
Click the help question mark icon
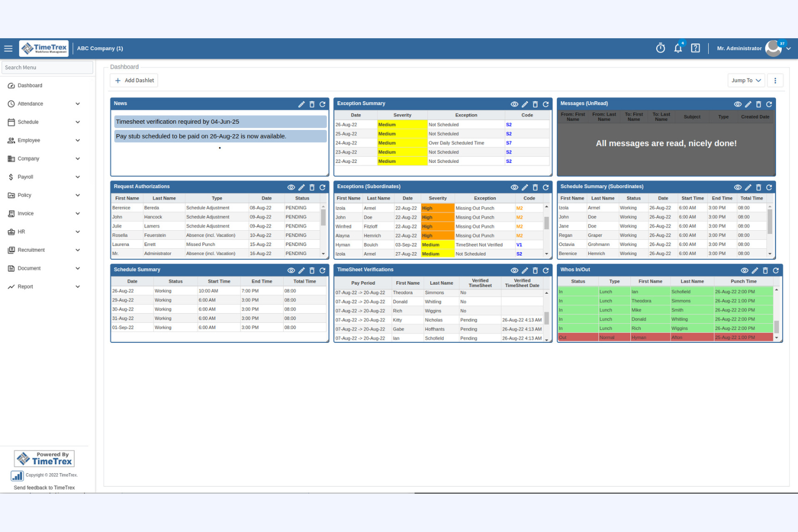coord(695,48)
